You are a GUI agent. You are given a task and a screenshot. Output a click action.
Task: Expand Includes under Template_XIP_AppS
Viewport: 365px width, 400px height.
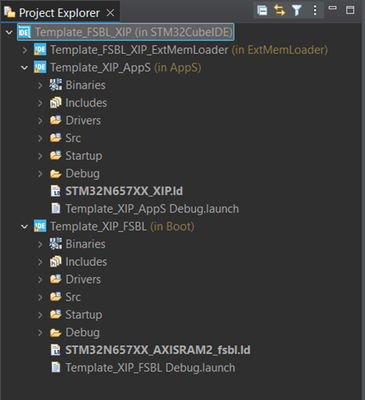[x=40, y=103]
